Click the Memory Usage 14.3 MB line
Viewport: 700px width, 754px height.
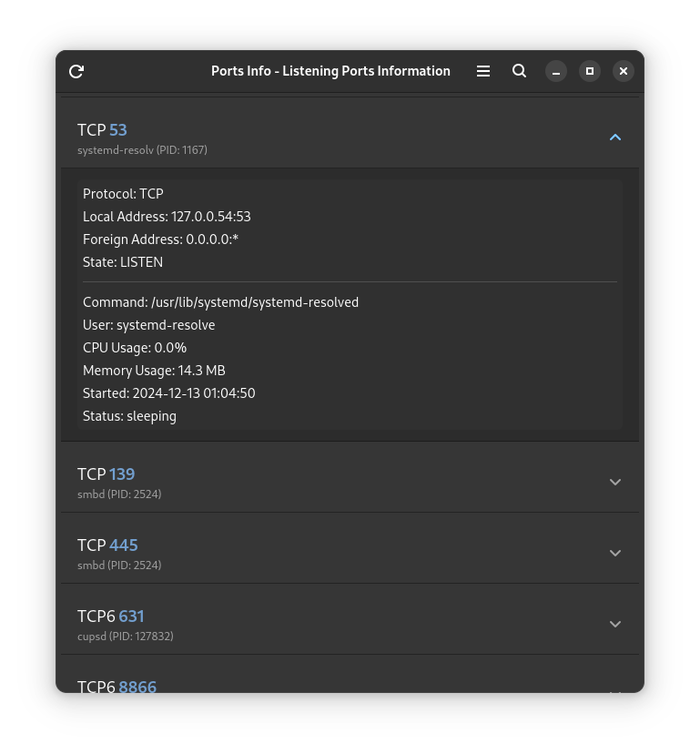(154, 371)
